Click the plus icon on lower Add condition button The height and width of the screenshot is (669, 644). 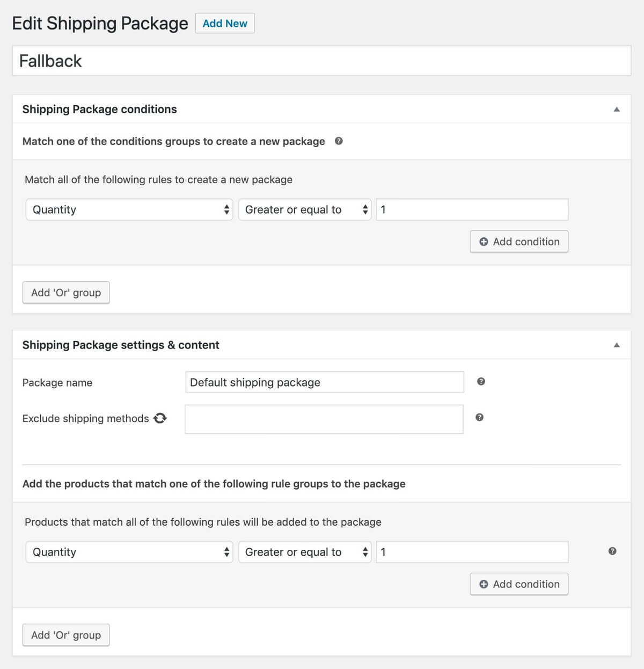click(x=482, y=584)
